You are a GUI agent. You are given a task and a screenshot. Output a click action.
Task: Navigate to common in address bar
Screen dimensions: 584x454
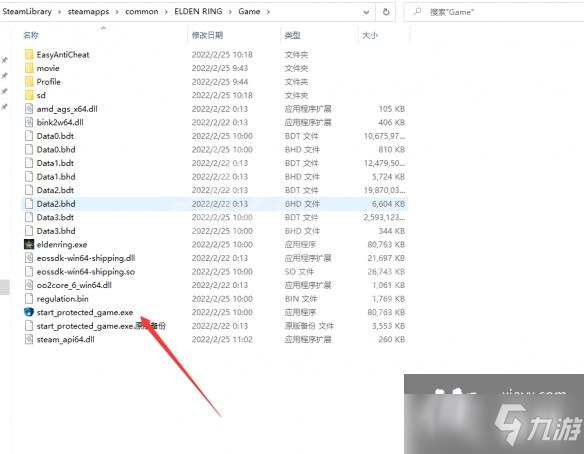(142, 12)
